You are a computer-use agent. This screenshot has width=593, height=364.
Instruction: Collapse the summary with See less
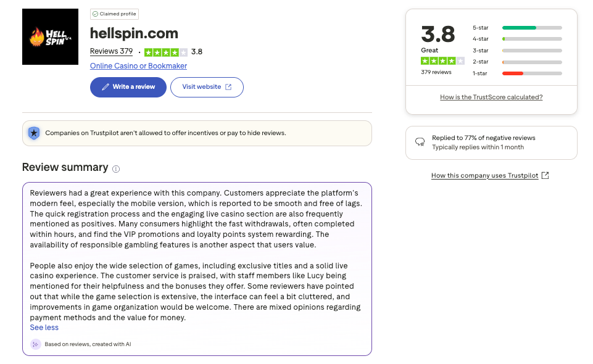click(x=44, y=328)
